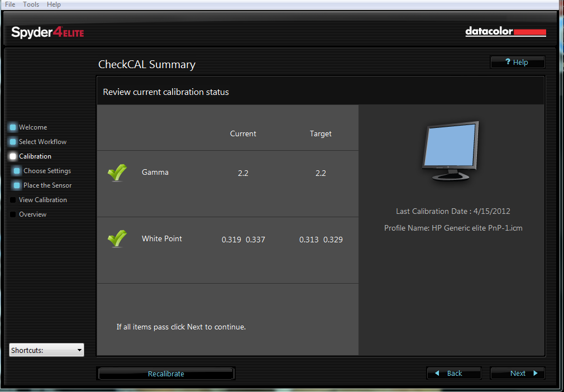Viewport: 564px width, 392px height.
Task: Go to the Place the Sensor step
Action: coord(47,185)
